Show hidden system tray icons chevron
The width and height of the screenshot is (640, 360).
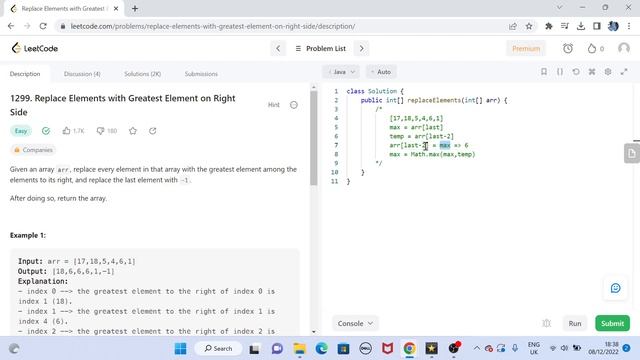(477, 348)
